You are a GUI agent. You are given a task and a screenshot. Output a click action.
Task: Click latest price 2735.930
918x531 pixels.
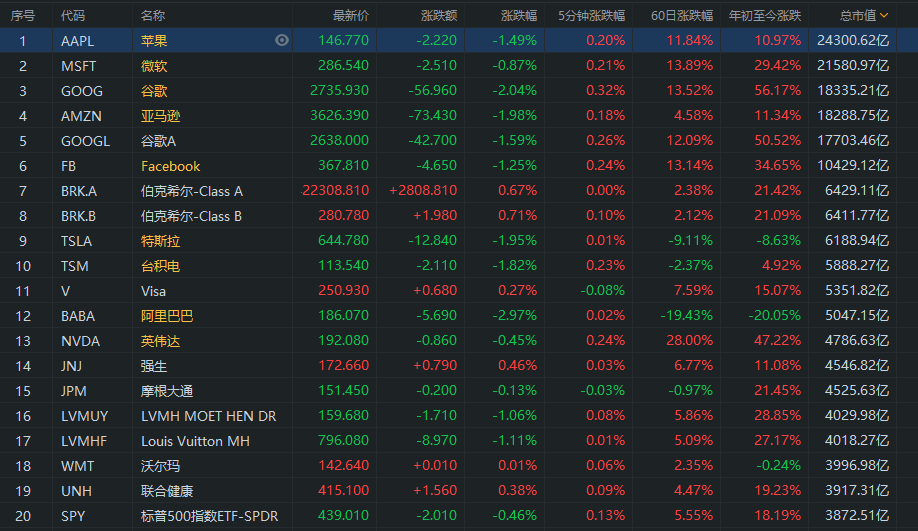click(340, 91)
